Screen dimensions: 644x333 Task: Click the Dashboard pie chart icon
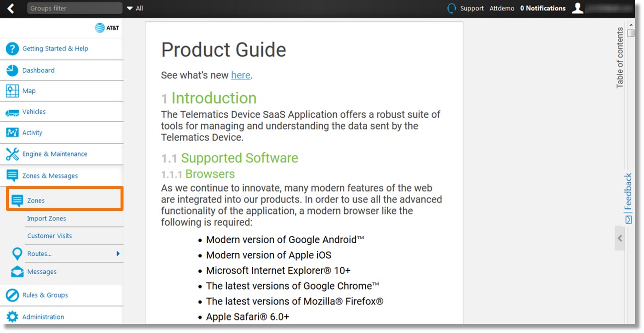[12, 70]
